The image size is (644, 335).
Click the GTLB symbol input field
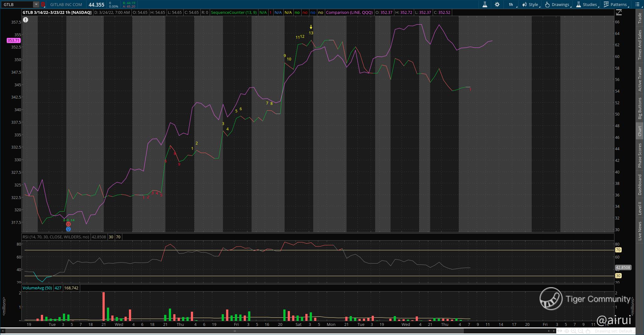pyautogui.click(x=17, y=4)
